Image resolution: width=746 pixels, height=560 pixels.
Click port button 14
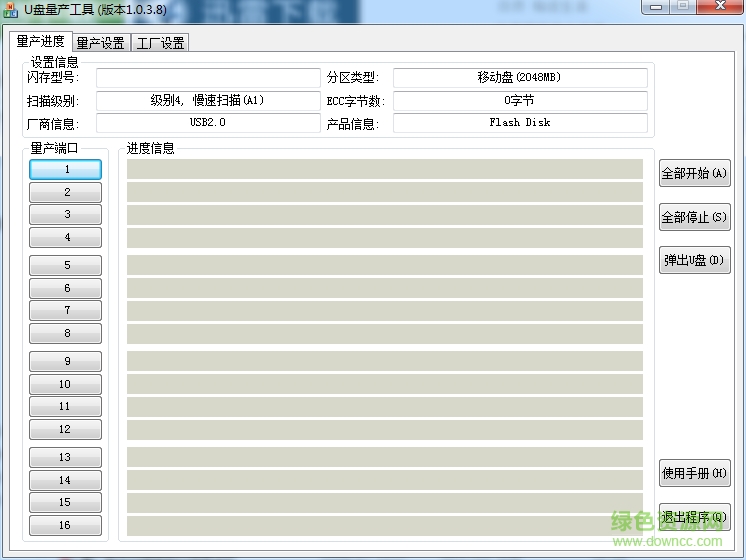click(66, 481)
